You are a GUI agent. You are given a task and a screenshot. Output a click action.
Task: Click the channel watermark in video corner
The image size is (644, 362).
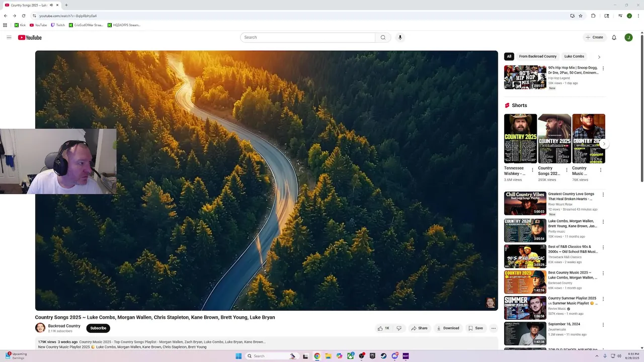490,302
